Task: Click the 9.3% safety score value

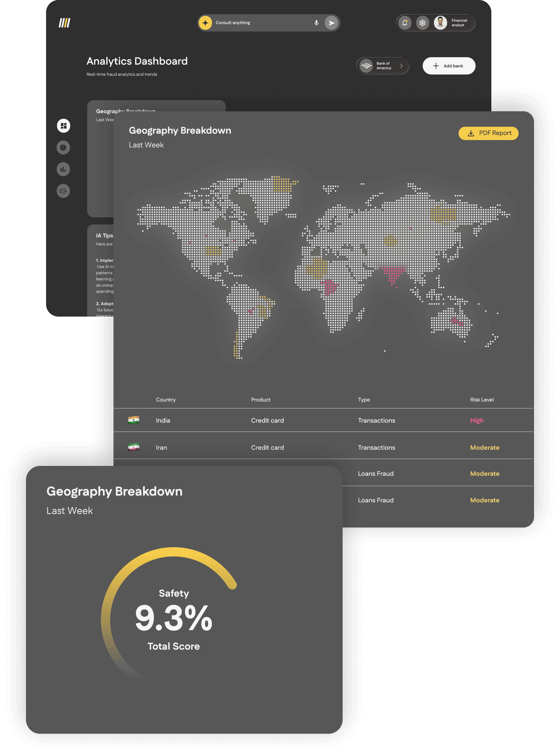Action: tap(173, 618)
